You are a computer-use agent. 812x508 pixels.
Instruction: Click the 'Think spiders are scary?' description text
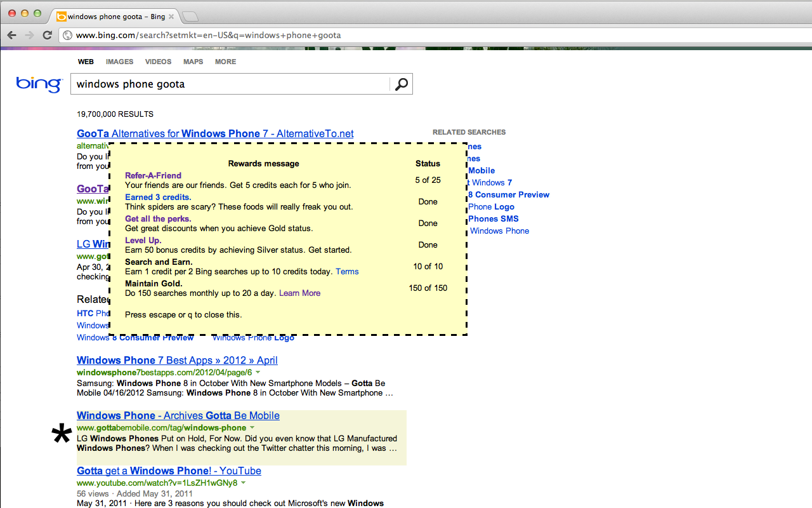click(240, 206)
